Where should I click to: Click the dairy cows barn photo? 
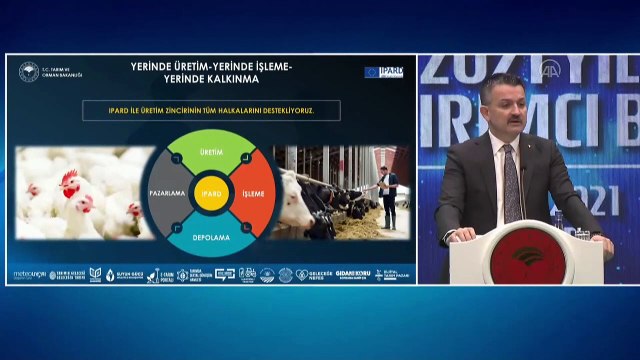341,193
